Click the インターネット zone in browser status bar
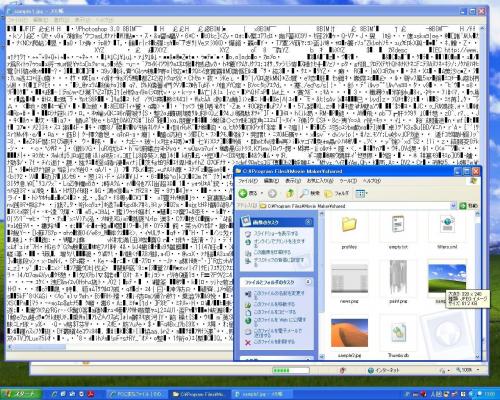Viewport: 500px width, 400px height. pyautogui.click(x=383, y=370)
